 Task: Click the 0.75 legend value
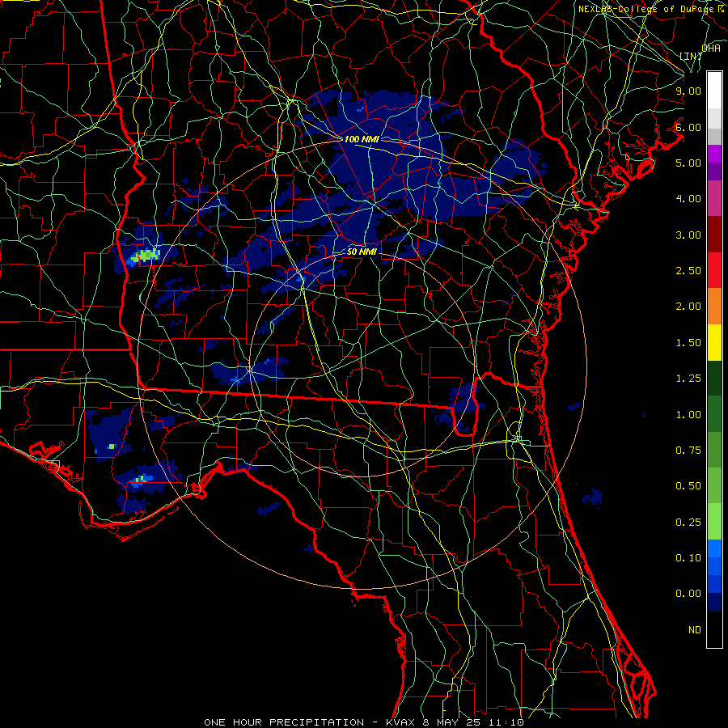click(688, 451)
